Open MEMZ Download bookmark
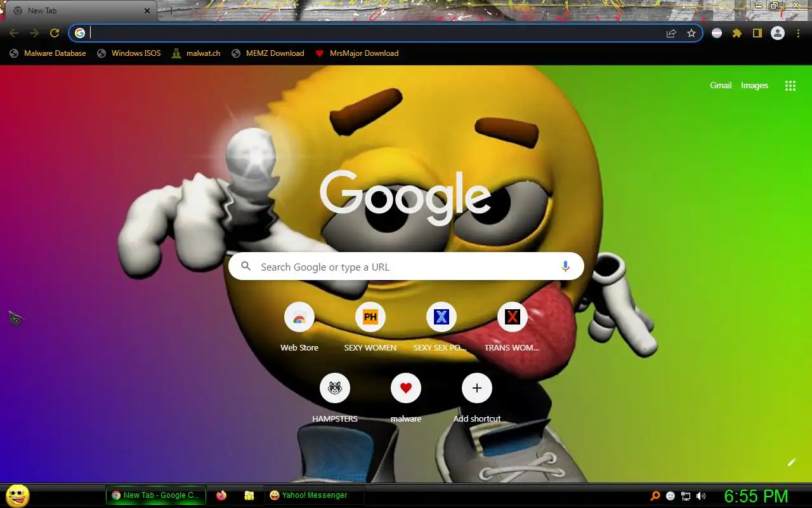The height and width of the screenshot is (508, 812). [268, 53]
